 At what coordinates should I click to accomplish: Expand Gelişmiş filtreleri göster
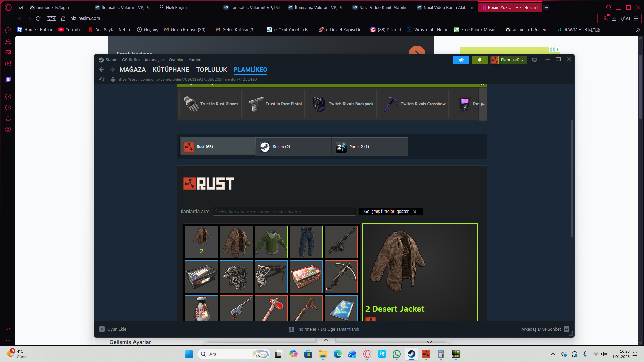pyautogui.click(x=390, y=212)
